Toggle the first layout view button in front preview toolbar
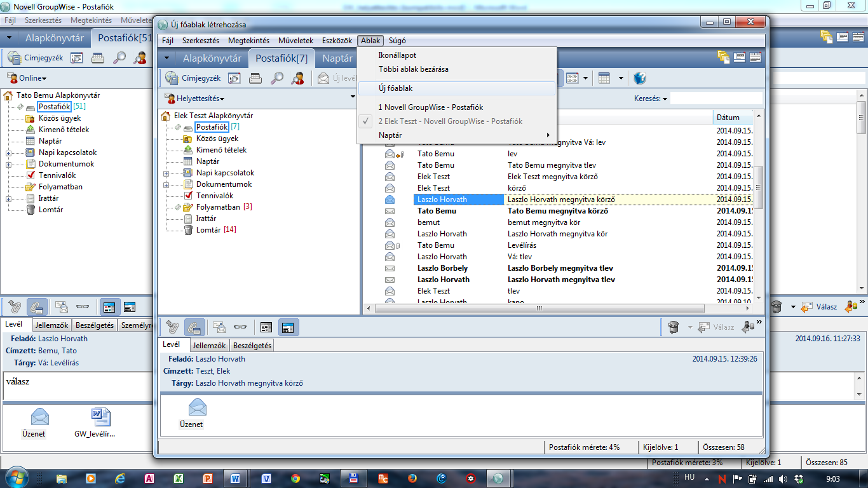Image resolution: width=868 pixels, height=488 pixels. point(266,327)
